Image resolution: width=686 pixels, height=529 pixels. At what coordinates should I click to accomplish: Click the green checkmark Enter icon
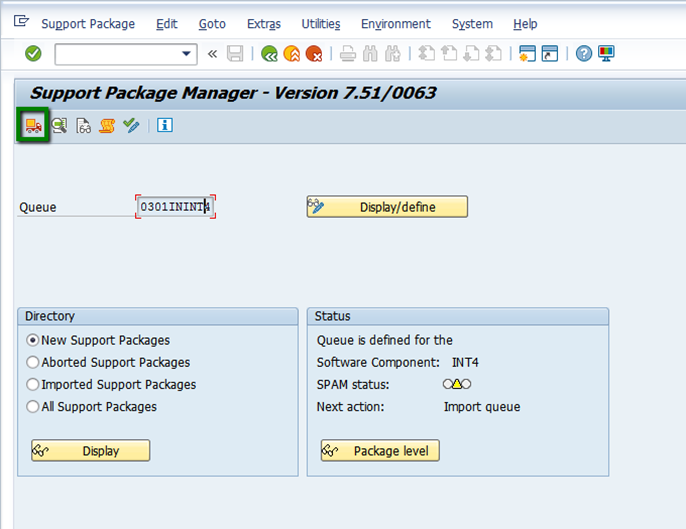33,54
